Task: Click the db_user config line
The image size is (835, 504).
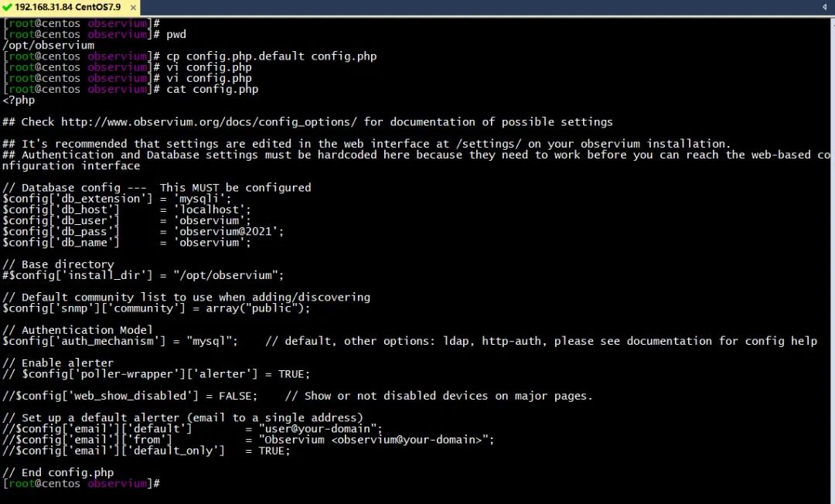Action: tap(127, 220)
